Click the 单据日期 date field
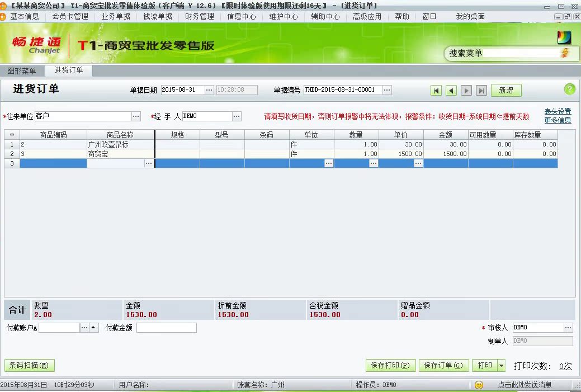 [183, 89]
